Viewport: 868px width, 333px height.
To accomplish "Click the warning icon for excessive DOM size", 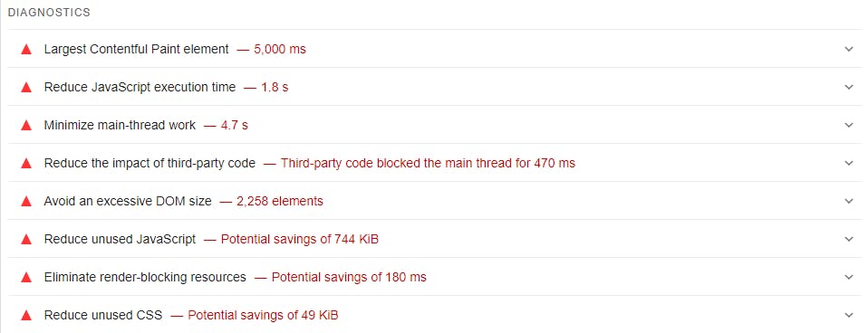I will point(26,202).
